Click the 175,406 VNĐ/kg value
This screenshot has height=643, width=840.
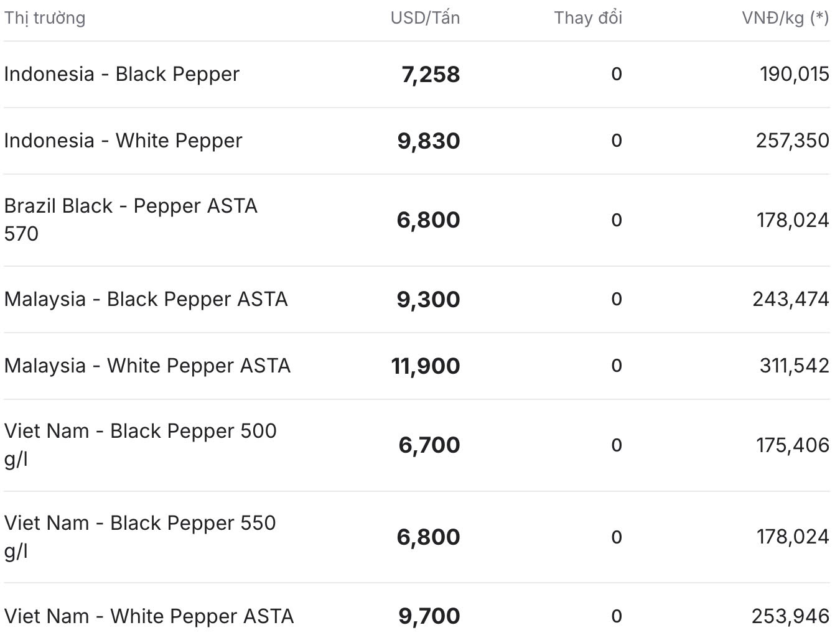pyautogui.click(x=793, y=445)
